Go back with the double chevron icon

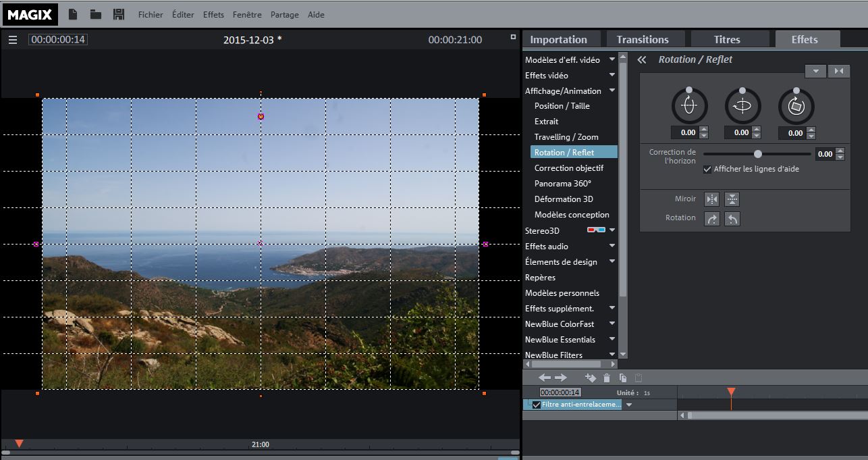point(642,59)
